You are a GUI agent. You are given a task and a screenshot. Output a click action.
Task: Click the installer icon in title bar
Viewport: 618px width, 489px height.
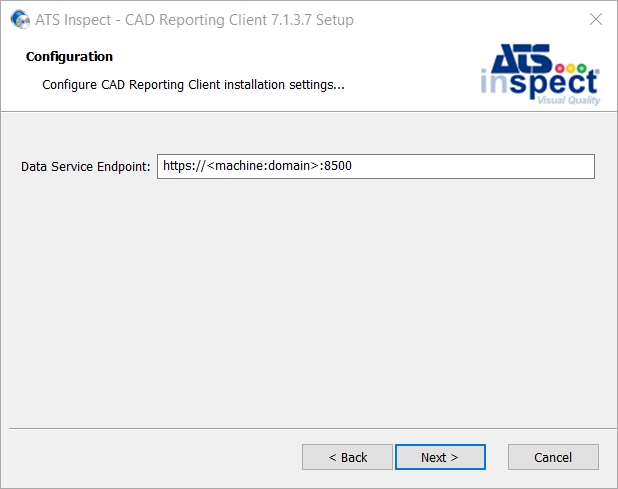click(20, 19)
